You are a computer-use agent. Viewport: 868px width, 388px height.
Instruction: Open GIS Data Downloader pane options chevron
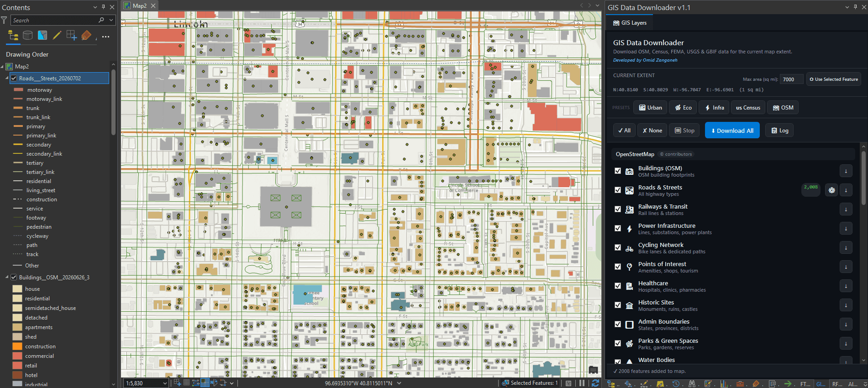pyautogui.click(x=847, y=7)
